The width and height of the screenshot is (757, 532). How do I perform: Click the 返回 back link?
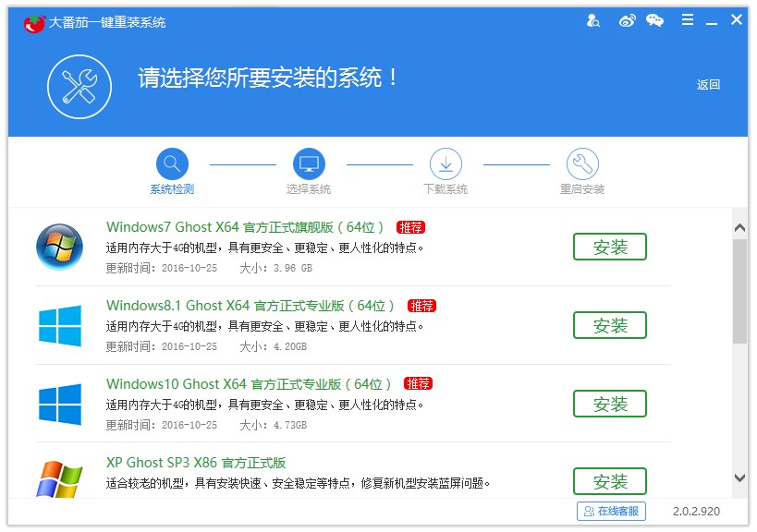(707, 83)
